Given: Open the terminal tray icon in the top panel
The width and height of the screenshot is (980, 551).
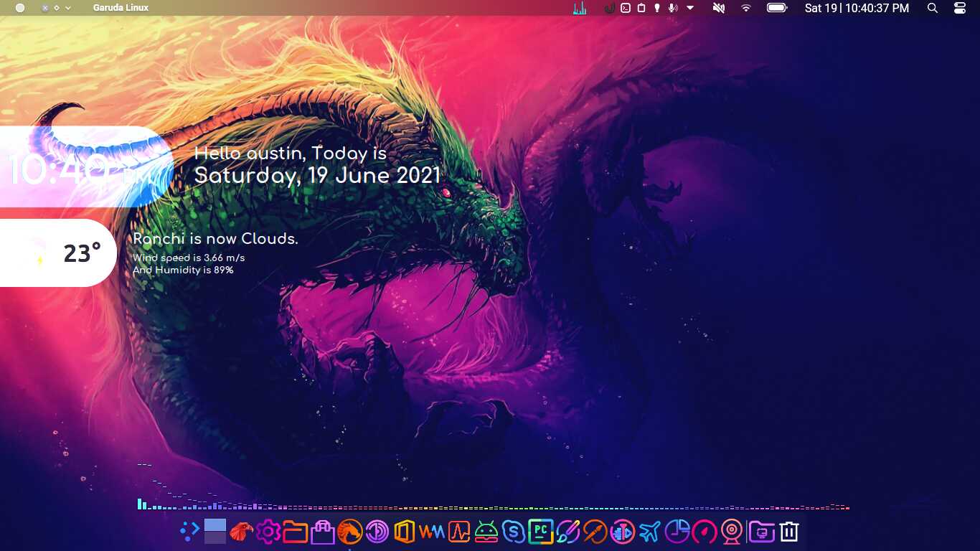Looking at the screenshot, I should pos(626,8).
